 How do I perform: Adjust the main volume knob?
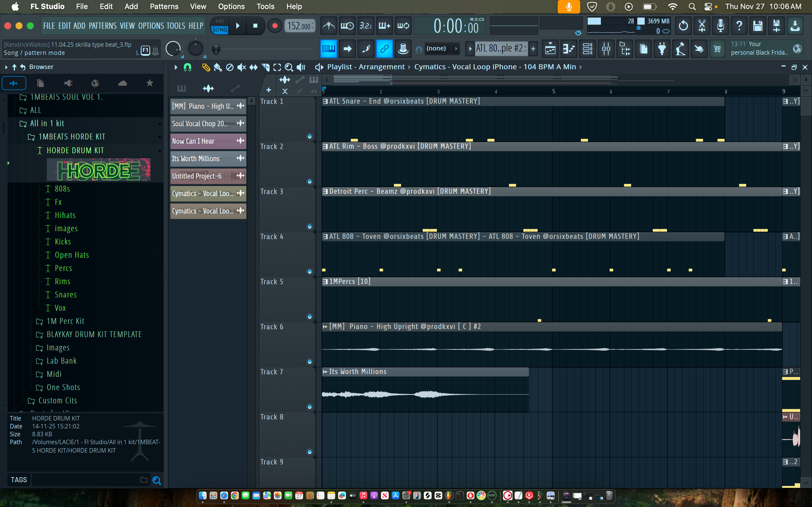173,49
